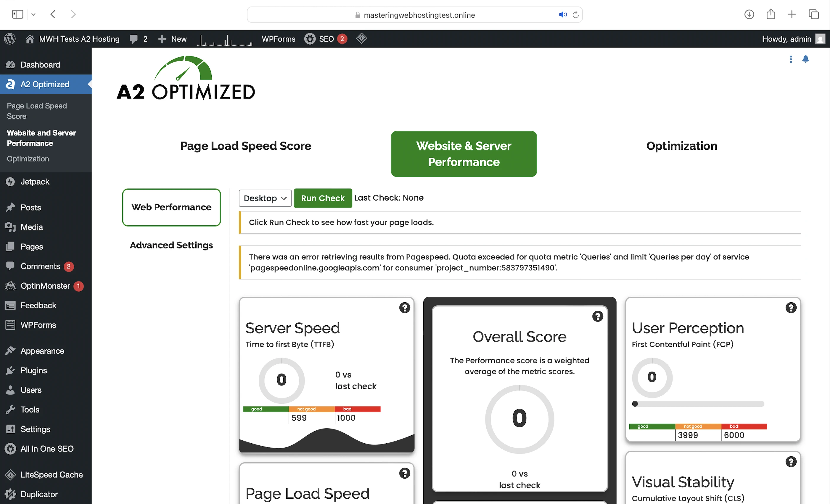
Task: Click the Overall Score help question mark
Action: point(597,316)
